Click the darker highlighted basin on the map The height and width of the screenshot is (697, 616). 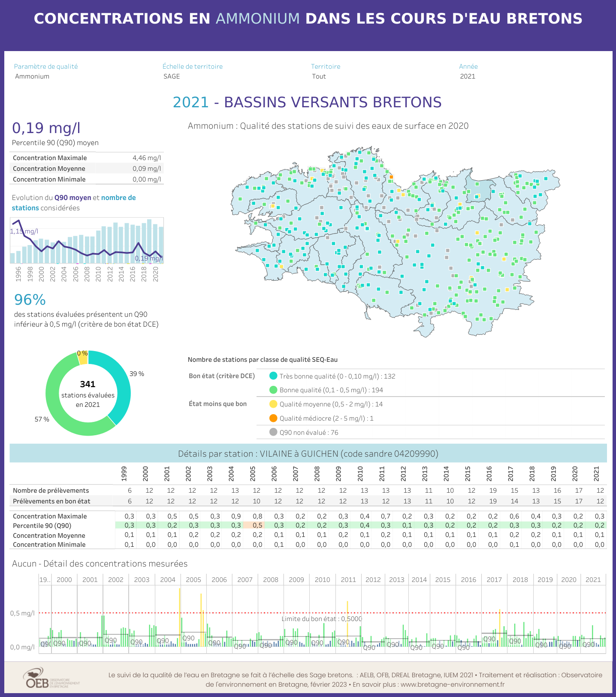coord(480,190)
